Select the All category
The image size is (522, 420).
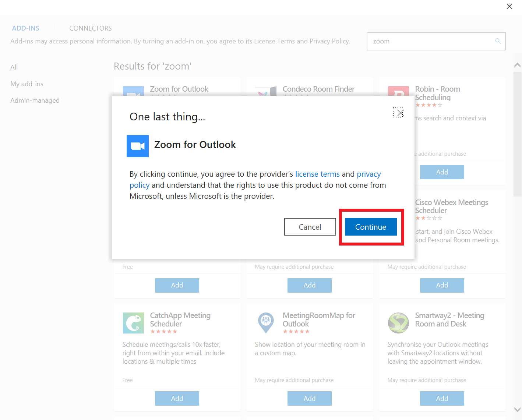(14, 67)
